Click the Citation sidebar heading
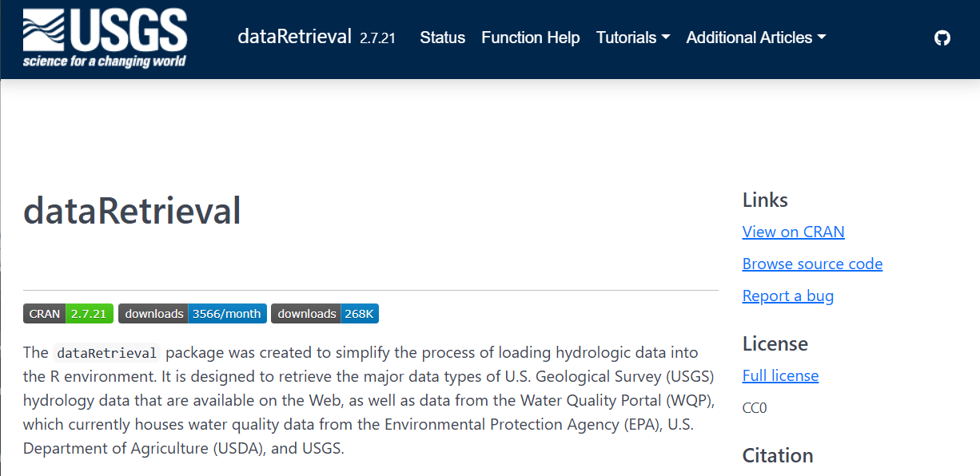 click(777, 455)
